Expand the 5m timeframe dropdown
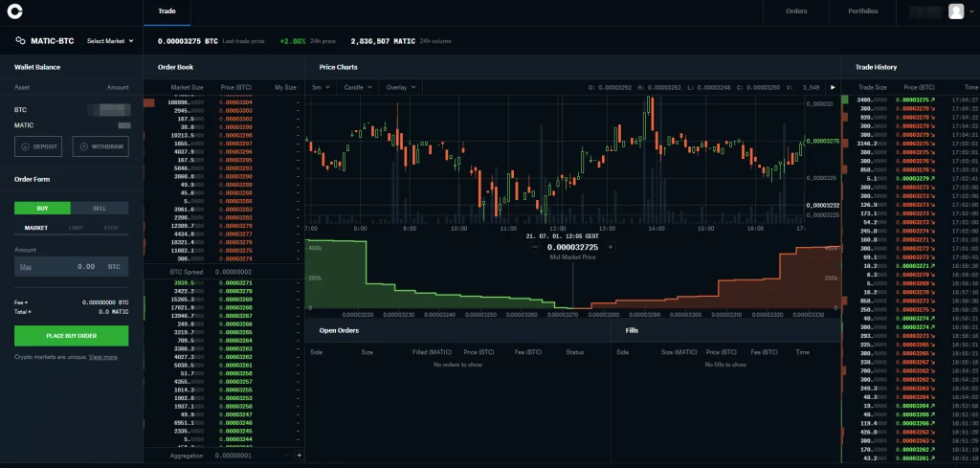Viewport: 980px width, 468px height. tap(321, 87)
